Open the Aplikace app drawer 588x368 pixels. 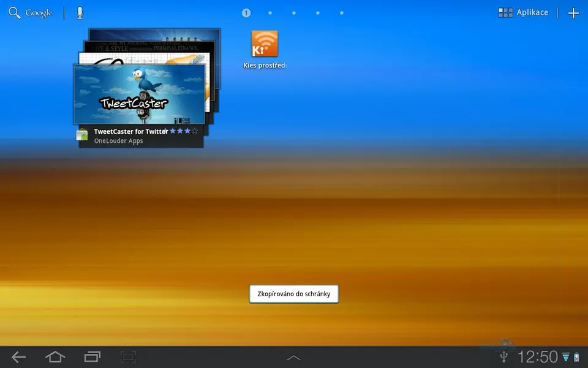[x=523, y=12]
